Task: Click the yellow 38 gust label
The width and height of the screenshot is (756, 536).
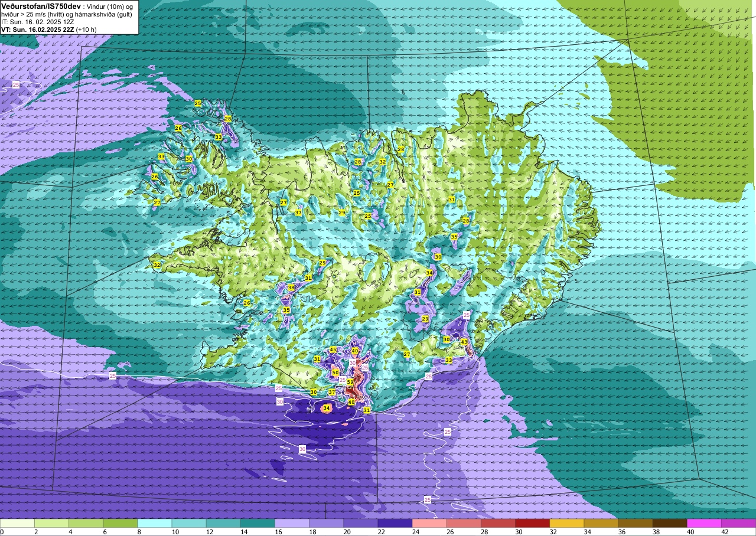Action: tap(291, 287)
